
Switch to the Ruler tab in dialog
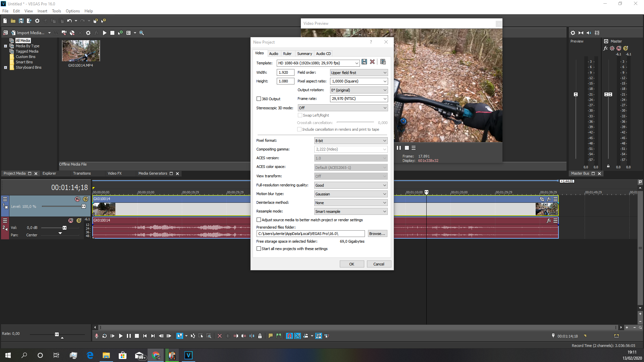[287, 54]
